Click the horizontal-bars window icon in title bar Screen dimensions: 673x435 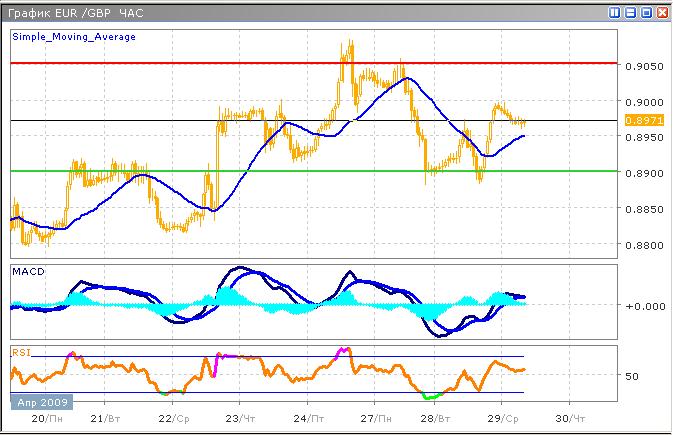(x=631, y=13)
